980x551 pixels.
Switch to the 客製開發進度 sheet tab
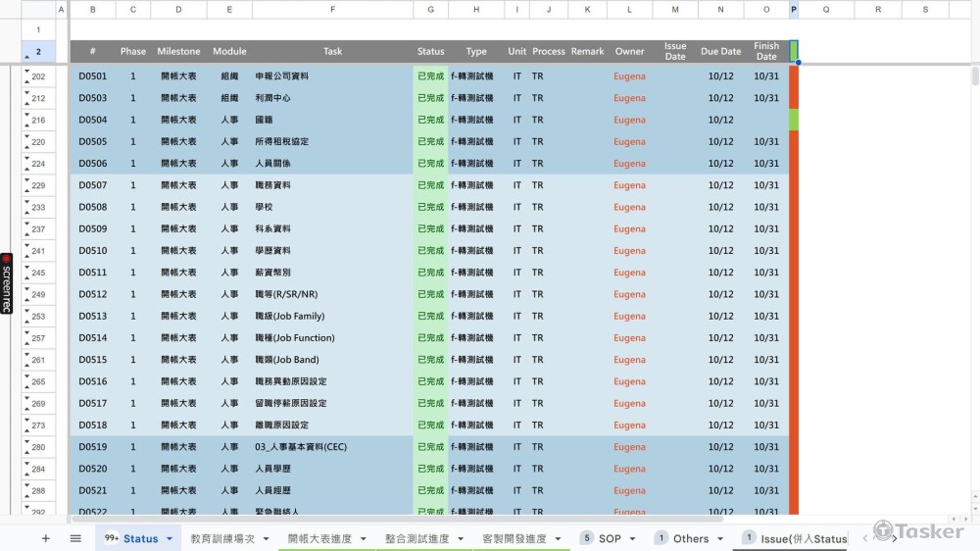pyautogui.click(x=514, y=538)
